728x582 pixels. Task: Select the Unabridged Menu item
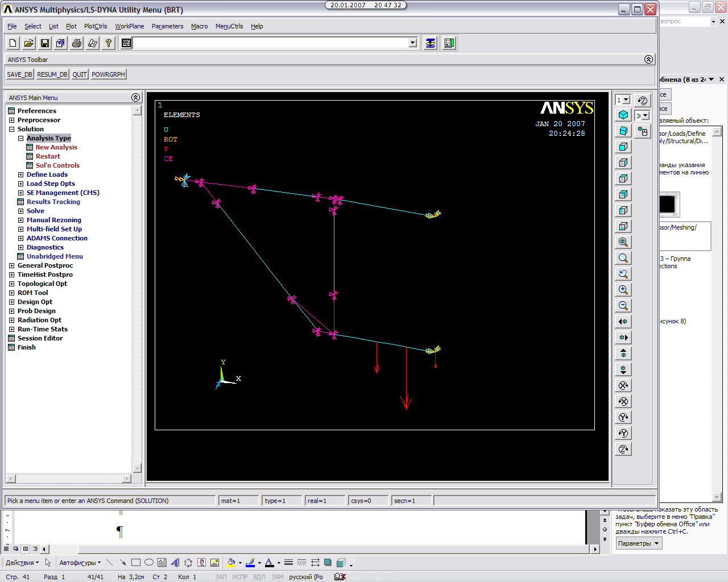(x=55, y=256)
